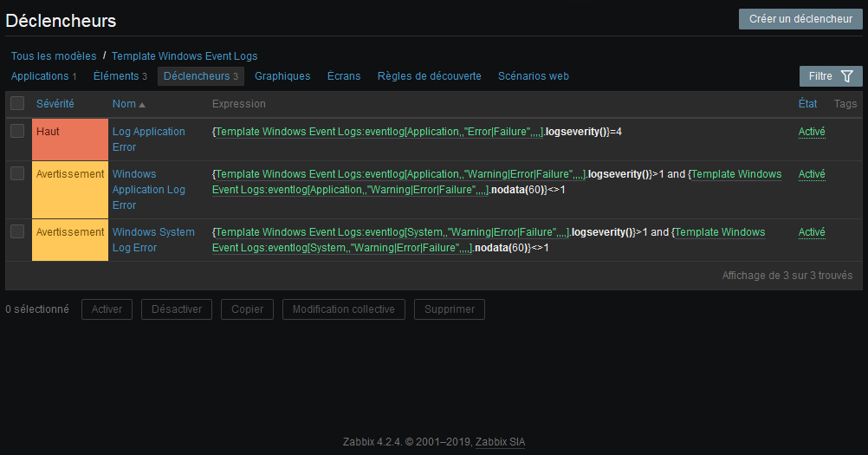Viewport: 868px width, 455px height.
Task: Open the Log Application Error trigger
Action: pyautogui.click(x=148, y=139)
